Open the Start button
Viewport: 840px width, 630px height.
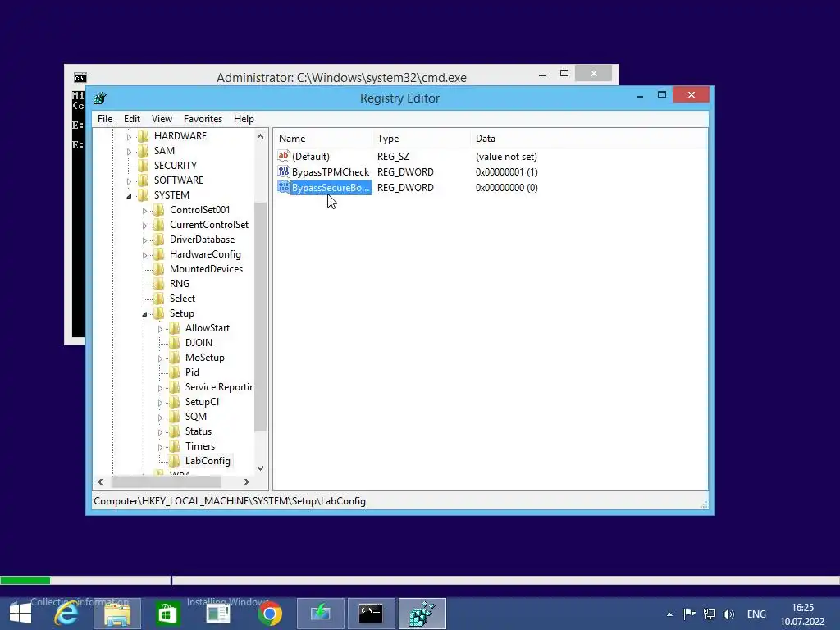pos(21,614)
